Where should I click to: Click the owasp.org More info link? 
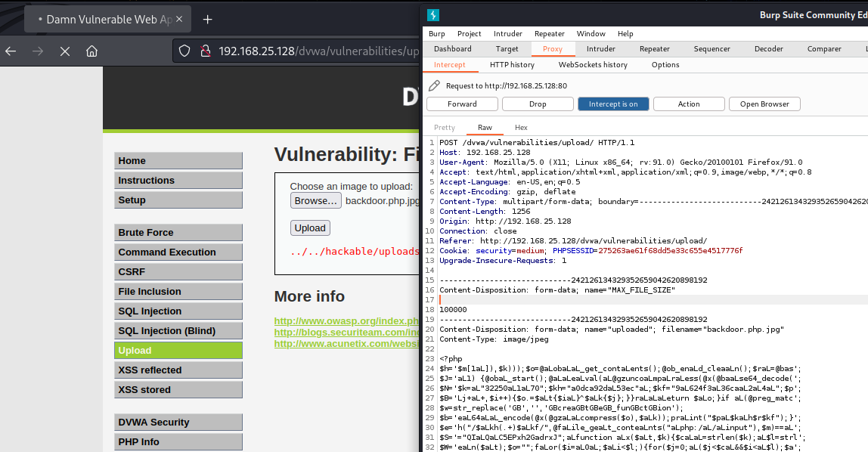coord(346,321)
